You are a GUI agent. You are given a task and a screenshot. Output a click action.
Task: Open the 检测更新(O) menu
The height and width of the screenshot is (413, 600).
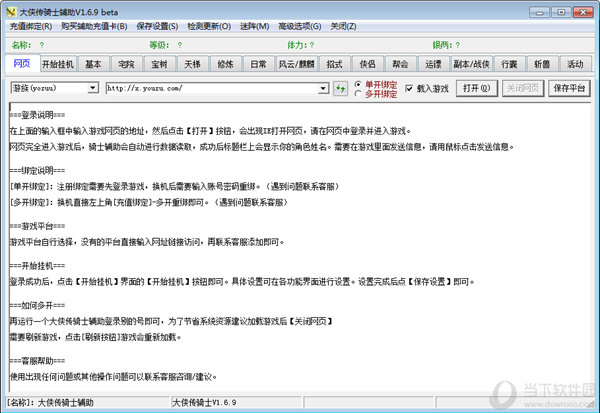209,26
